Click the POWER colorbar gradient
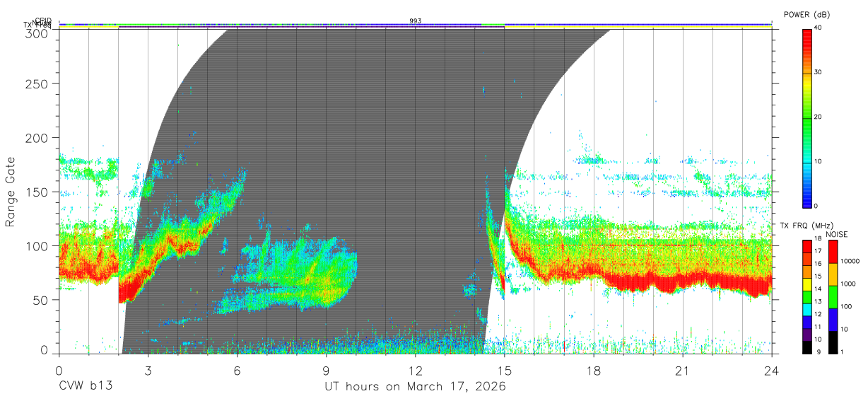This screenshot has width=868, height=401. tap(807, 117)
